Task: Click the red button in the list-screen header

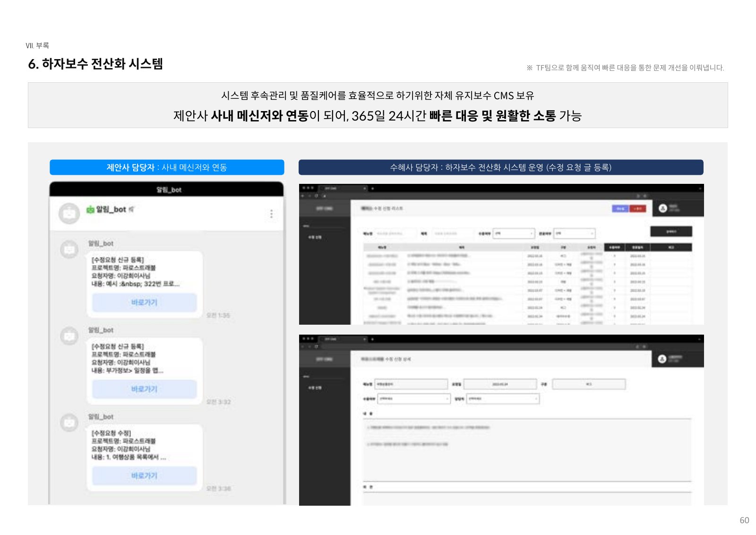Action: coord(637,208)
